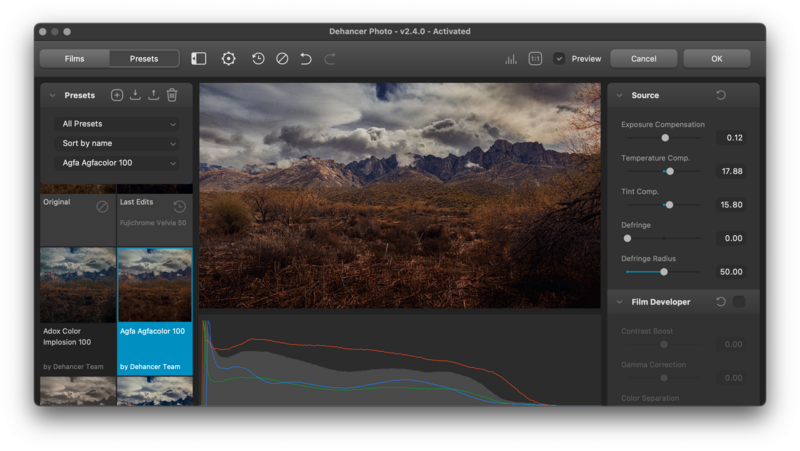Screen dimensions: 800x451
Task: Click the Exposure Compensation slider handle
Action: coord(665,138)
